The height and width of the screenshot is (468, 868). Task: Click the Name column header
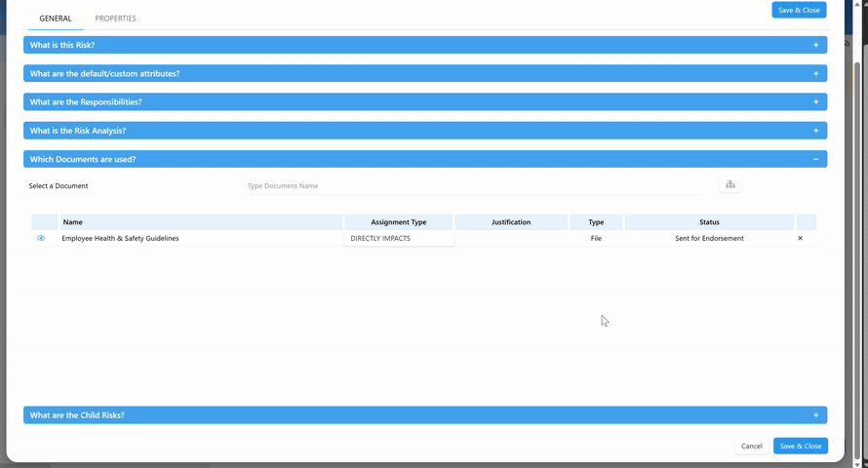[x=200, y=222]
